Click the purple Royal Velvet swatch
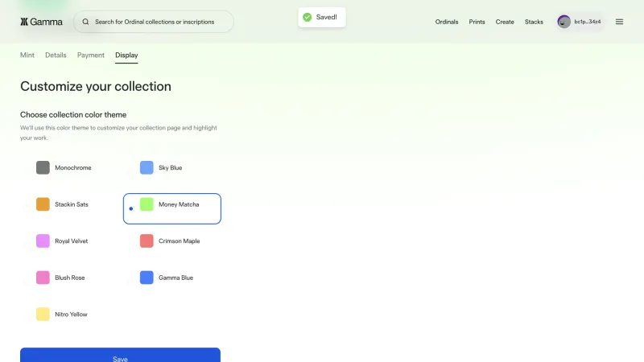 tap(43, 241)
